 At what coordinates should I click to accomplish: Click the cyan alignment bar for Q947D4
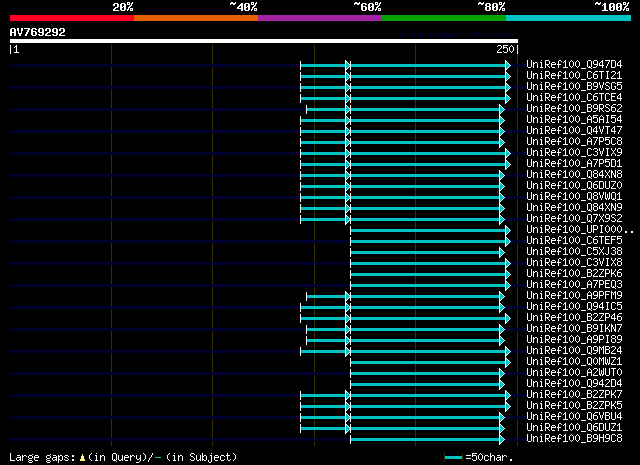coord(405,65)
